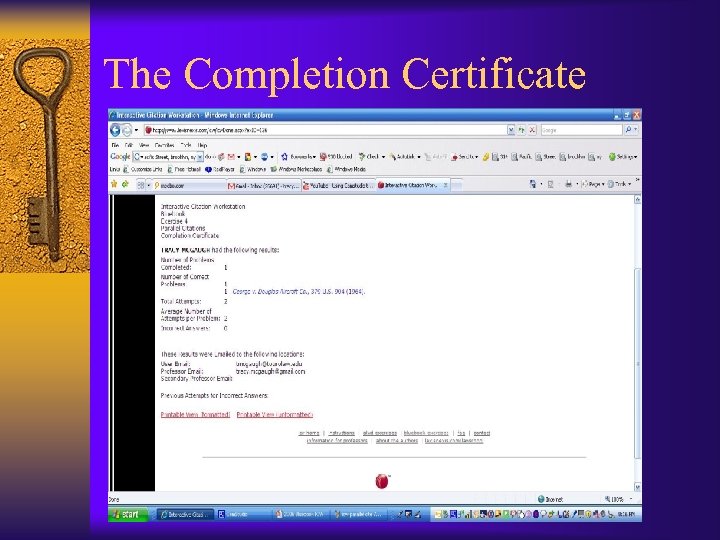Click Printable View (formatted) link
The image size is (720, 540).
click(195, 415)
